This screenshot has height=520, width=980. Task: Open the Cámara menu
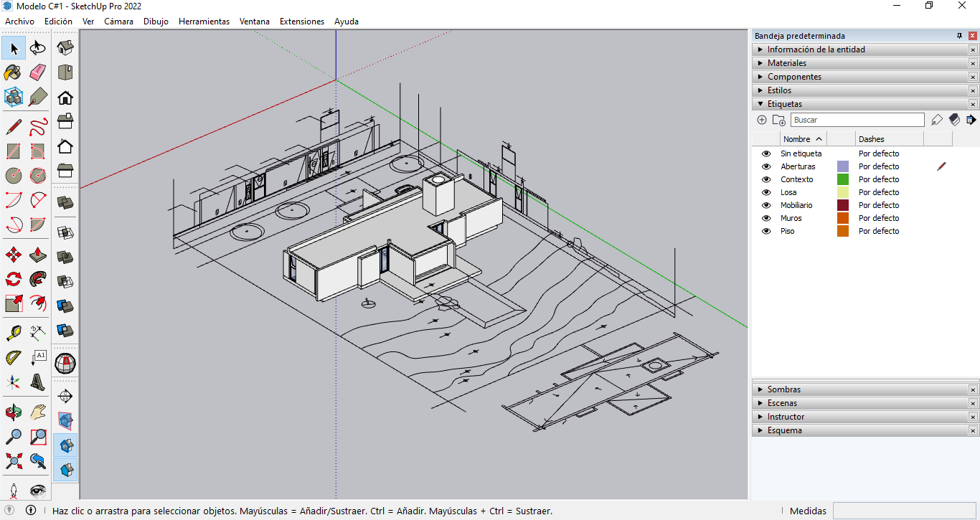point(118,22)
